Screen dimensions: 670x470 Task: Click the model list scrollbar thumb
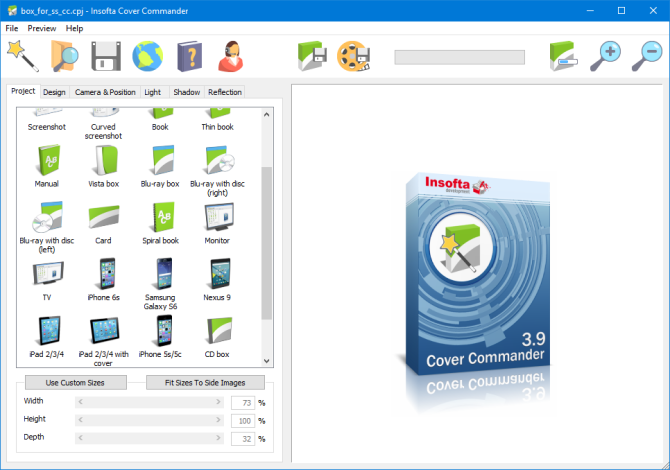[267, 243]
